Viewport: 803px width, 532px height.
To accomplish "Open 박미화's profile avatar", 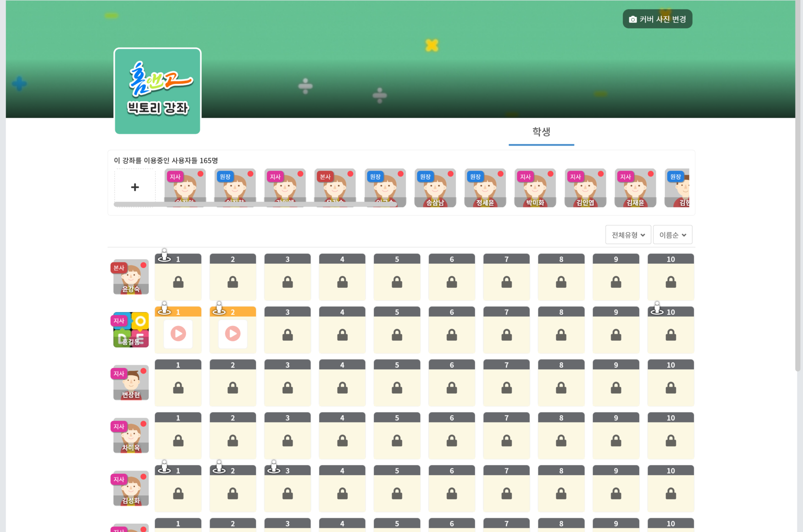I will (535, 188).
